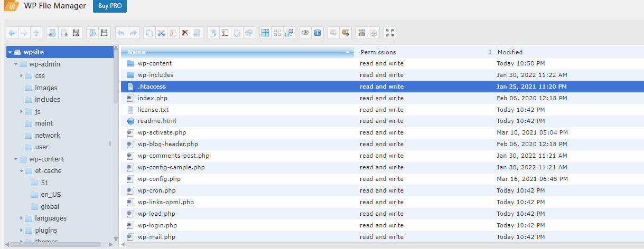This screenshot has height=249, width=644.
Task: Toggle icons view grid button
Action: point(362,33)
